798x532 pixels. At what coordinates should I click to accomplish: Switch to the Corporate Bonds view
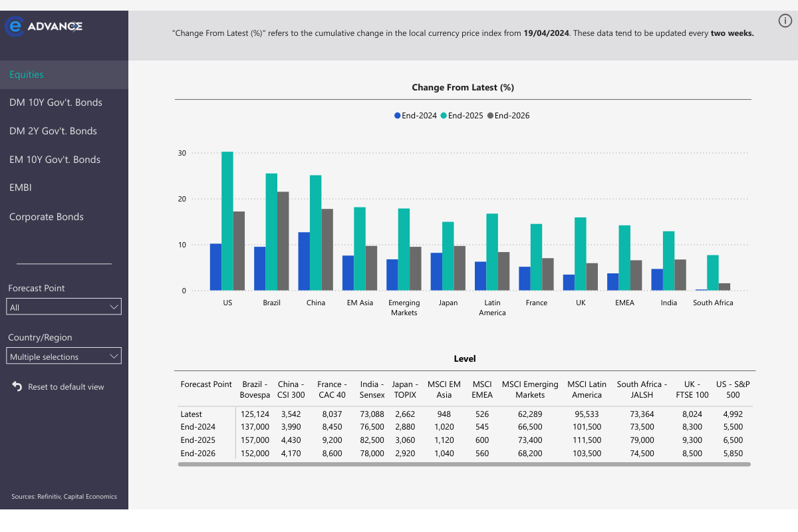(x=47, y=217)
